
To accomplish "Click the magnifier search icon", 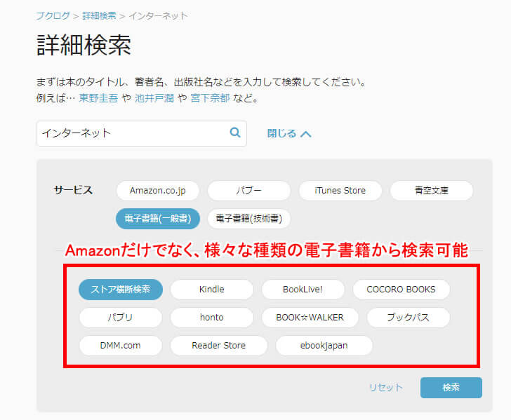I will (235, 133).
